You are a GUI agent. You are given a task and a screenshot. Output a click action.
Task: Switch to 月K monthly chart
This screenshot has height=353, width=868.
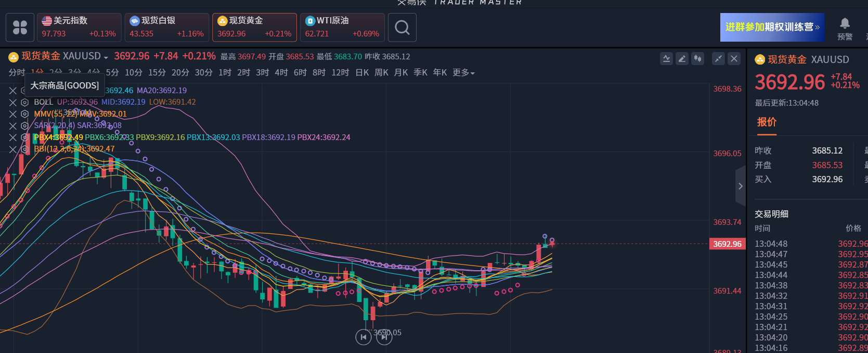[401, 72]
